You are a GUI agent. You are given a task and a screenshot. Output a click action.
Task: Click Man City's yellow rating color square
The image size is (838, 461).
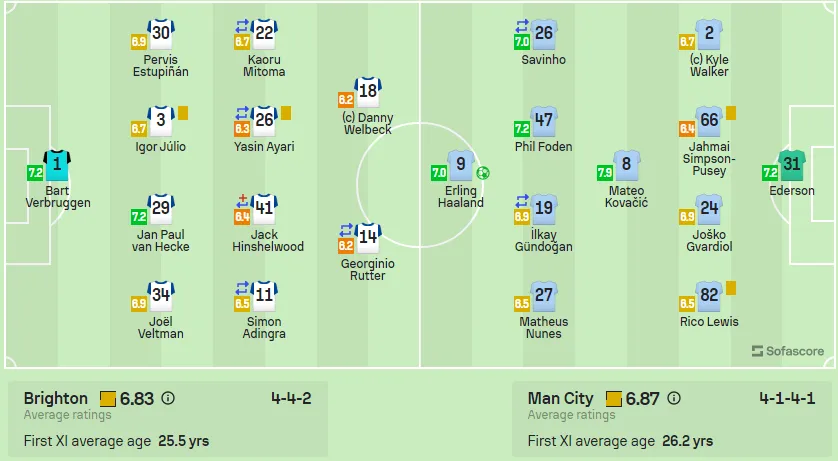pos(614,399)
